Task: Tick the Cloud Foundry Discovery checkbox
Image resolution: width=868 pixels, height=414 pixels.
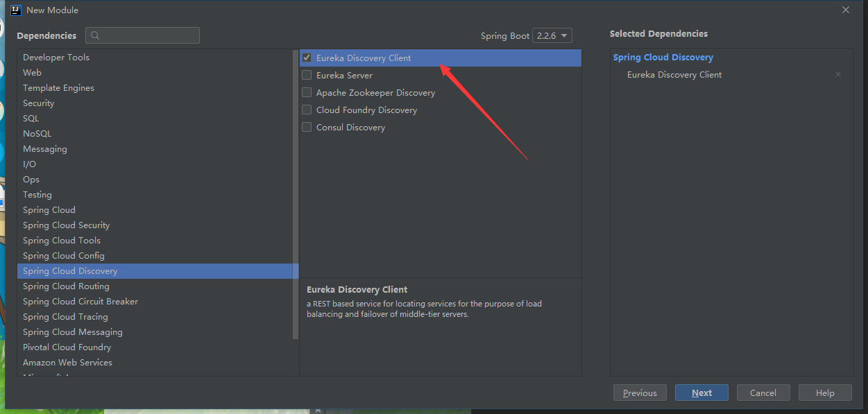Action: 307,110
